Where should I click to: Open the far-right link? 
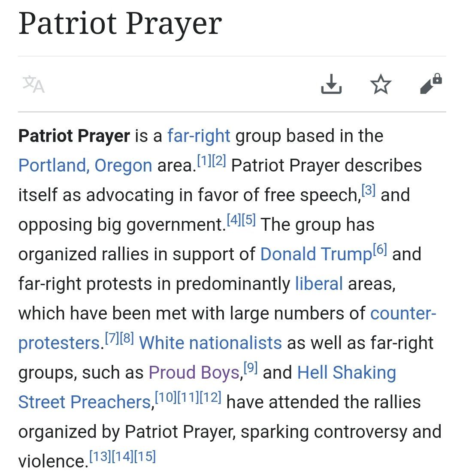click(x=199, y=136)
